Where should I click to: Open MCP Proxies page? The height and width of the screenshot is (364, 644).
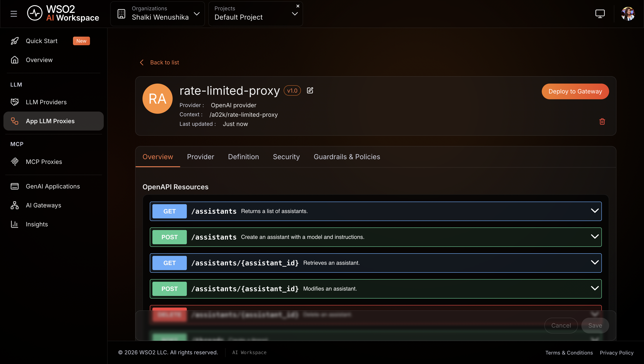pos(44,162)
